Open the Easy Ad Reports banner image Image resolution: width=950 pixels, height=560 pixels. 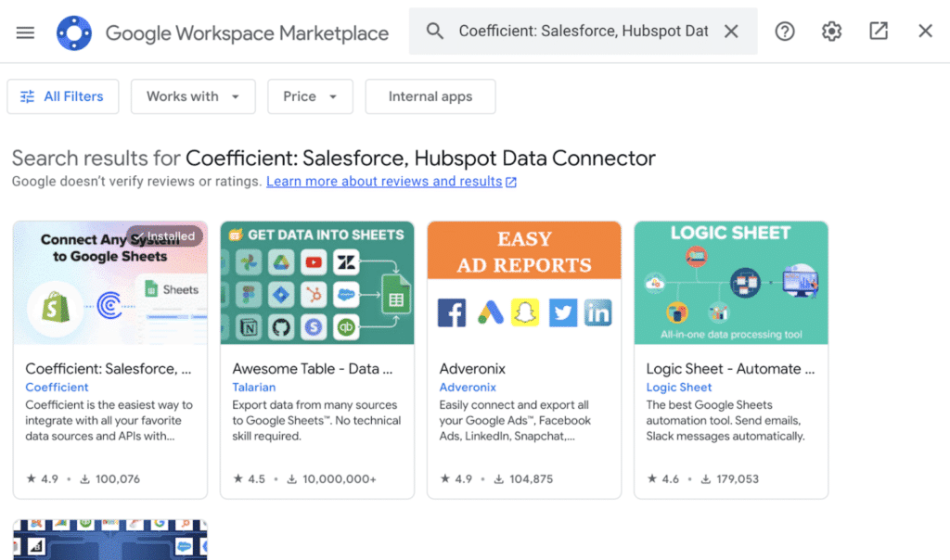524,283
